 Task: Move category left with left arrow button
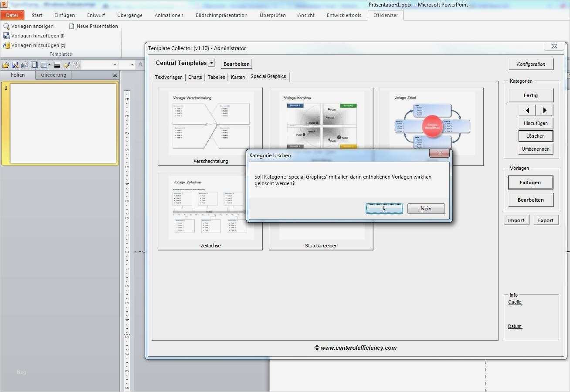[x=527, y=110]
